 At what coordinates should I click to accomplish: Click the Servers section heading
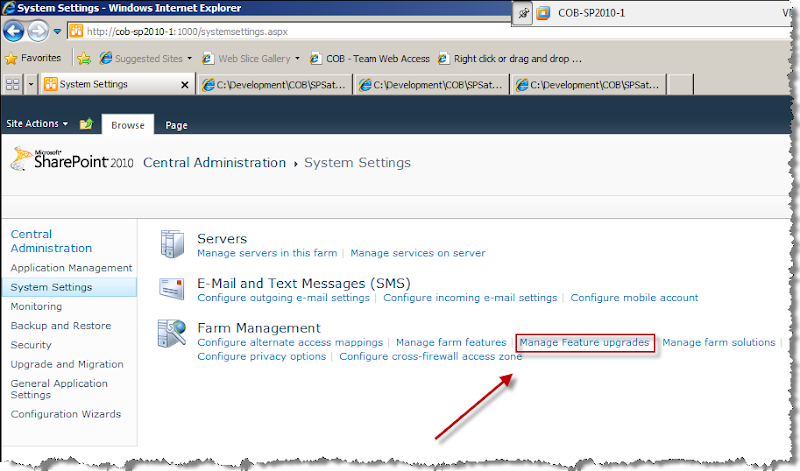point(222,238)
